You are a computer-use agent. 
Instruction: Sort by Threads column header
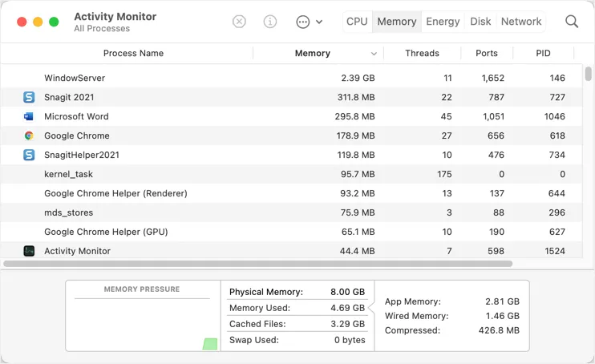(x=422, y=54)
